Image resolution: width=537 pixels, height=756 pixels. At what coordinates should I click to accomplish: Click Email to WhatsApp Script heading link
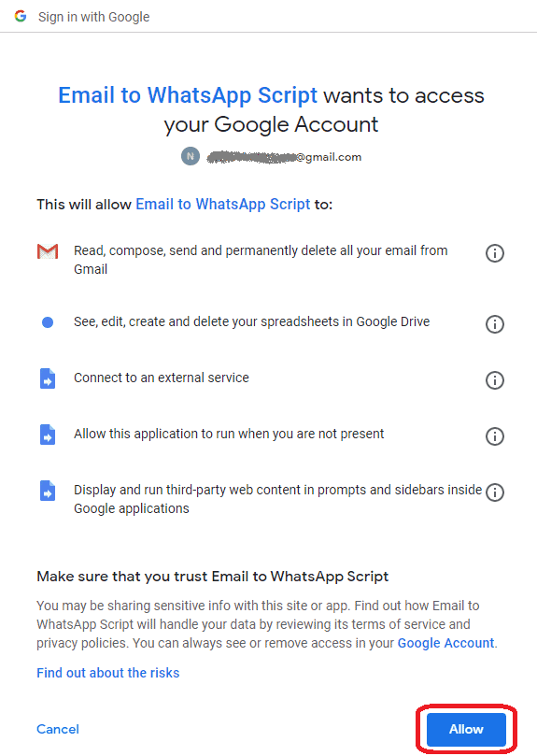pyautogui.click(x=188, y=95)
